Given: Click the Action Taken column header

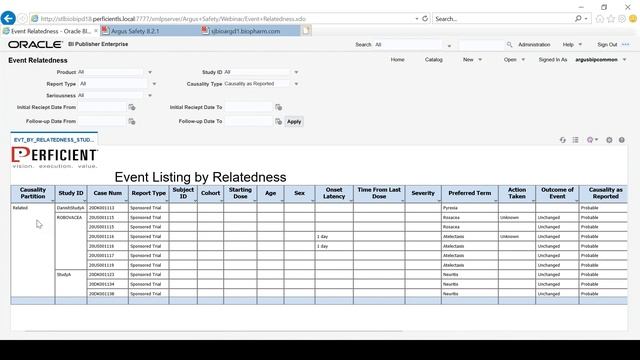Looking at the screenshot, I should (x=517, y=193).
